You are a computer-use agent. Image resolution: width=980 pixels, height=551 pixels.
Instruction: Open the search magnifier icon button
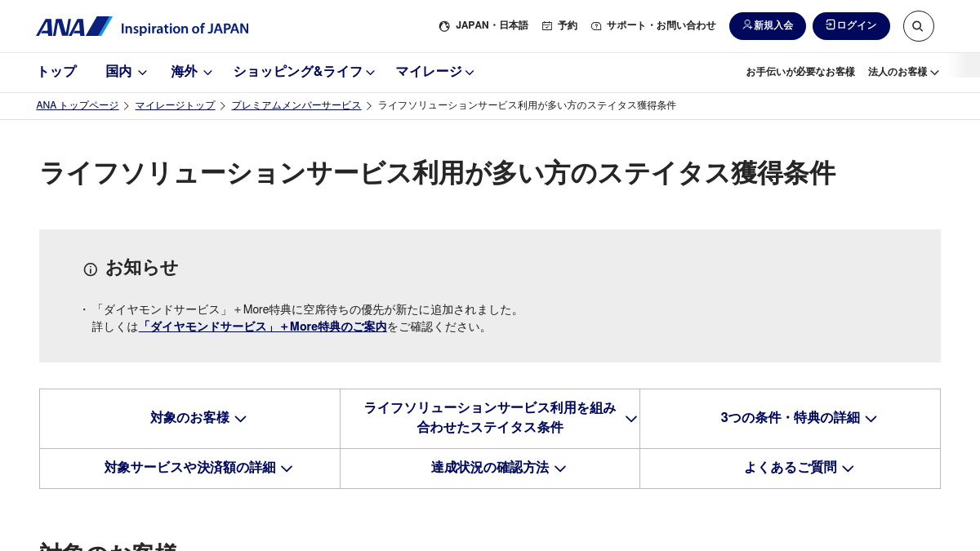[918, 26]
